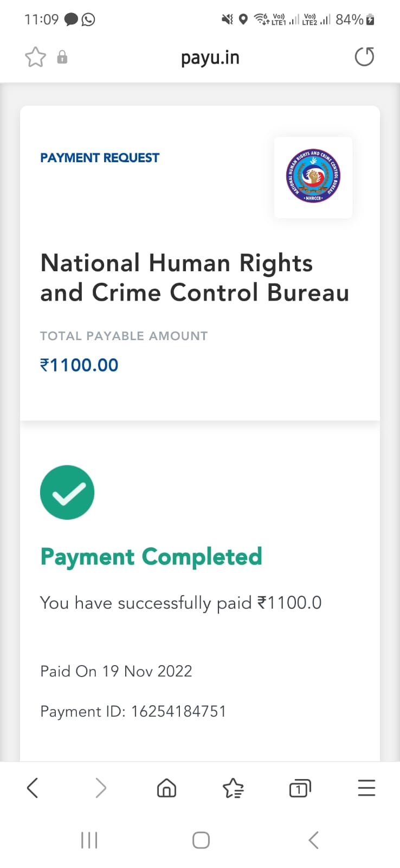400x868 pixels.
Task: Tap the PAYMENT REQUEST label
Action: (x=100, y=158)
